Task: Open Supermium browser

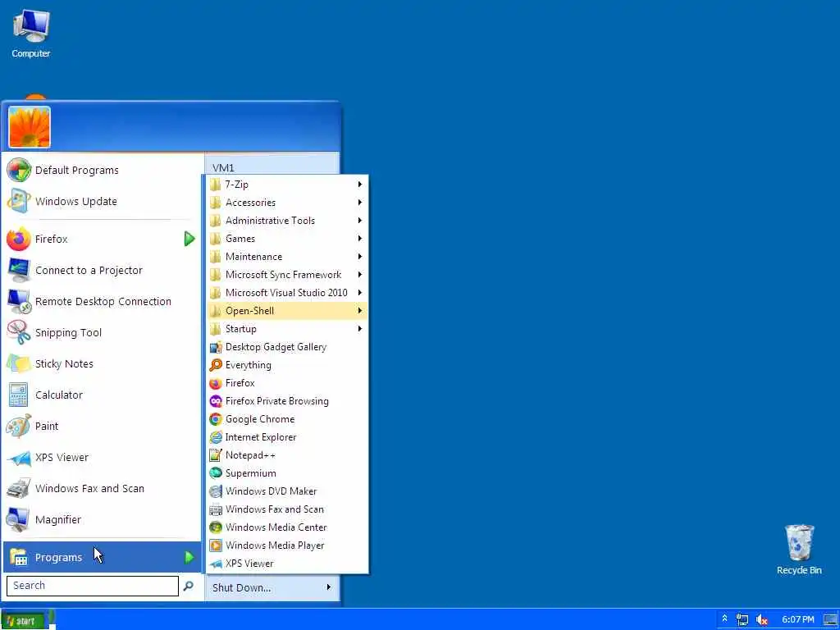Action: pos(287,473)
